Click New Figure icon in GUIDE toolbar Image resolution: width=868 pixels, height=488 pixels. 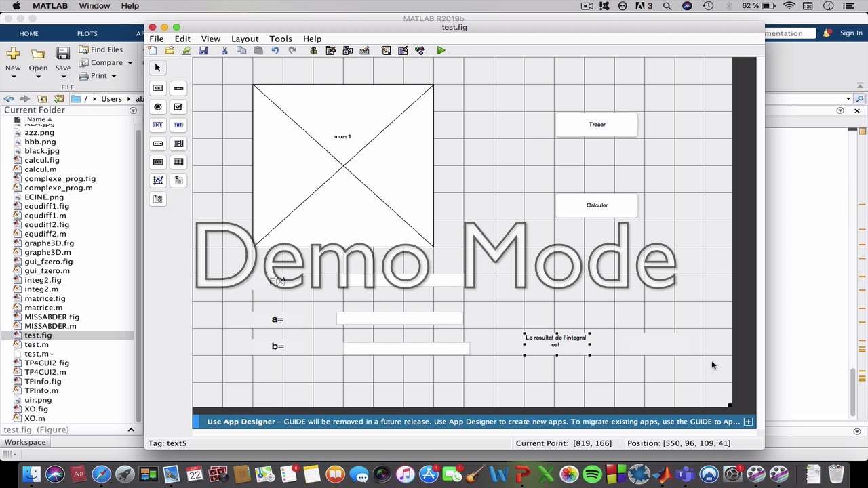153,50
